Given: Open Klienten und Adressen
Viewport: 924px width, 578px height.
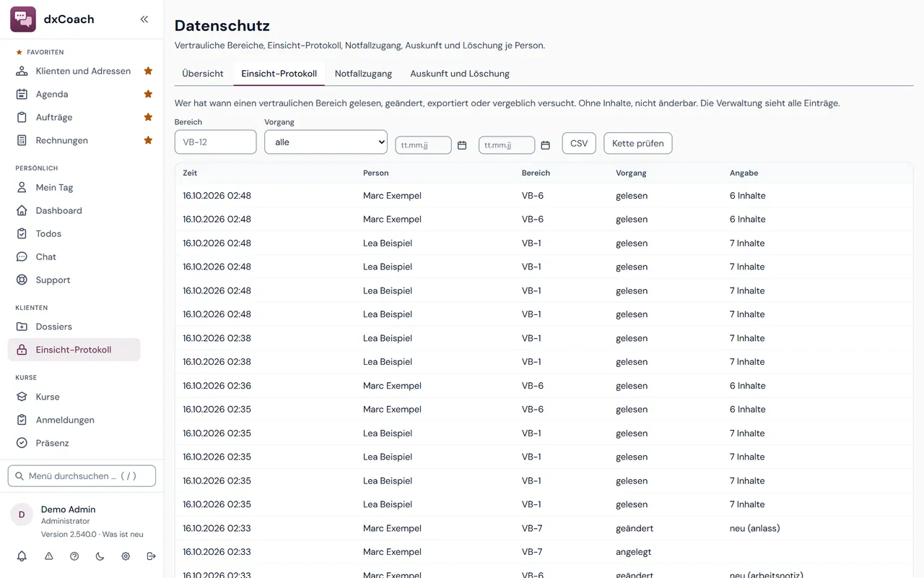Looking at the screenshot, I should 74,71.
